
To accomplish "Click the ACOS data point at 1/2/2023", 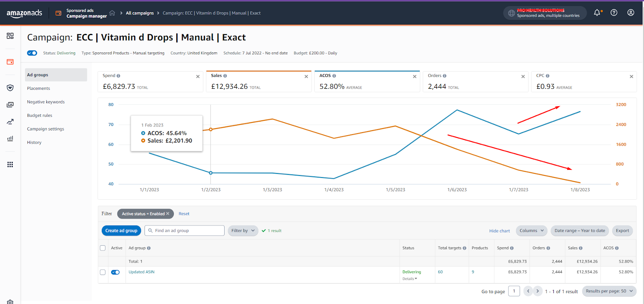I will point(211,173).
